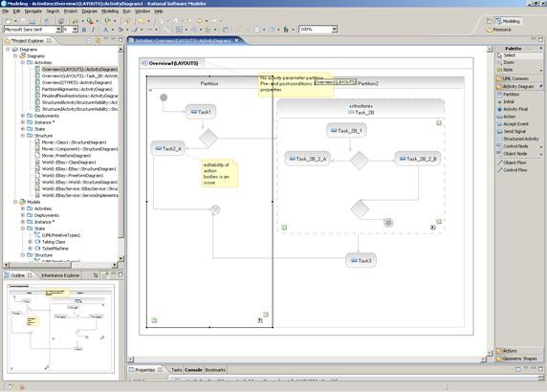Select the Partition palette tool

tap(518, 94)
